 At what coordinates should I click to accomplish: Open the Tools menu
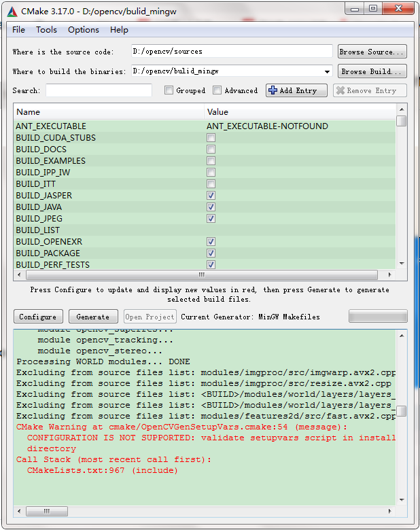pos(46,30)
